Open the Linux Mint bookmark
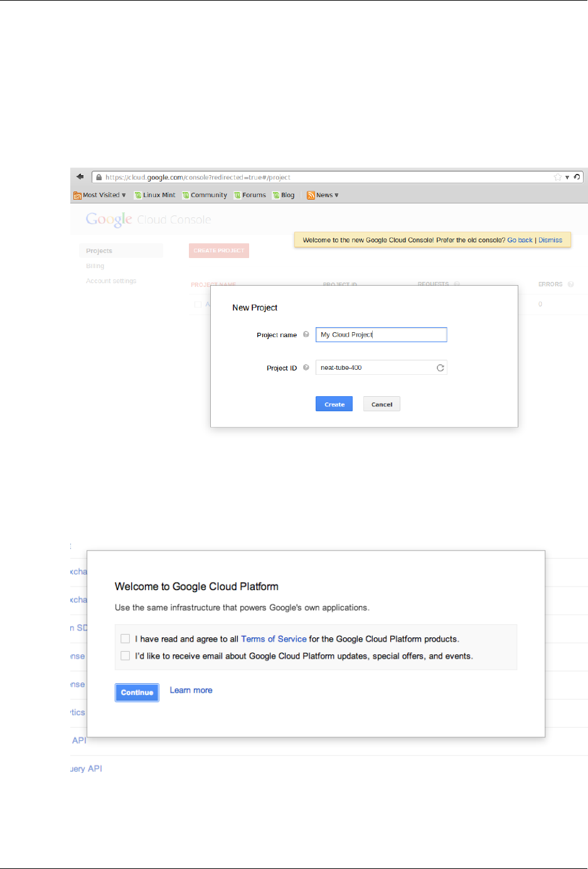588x869 pixels. coord(155,195)
